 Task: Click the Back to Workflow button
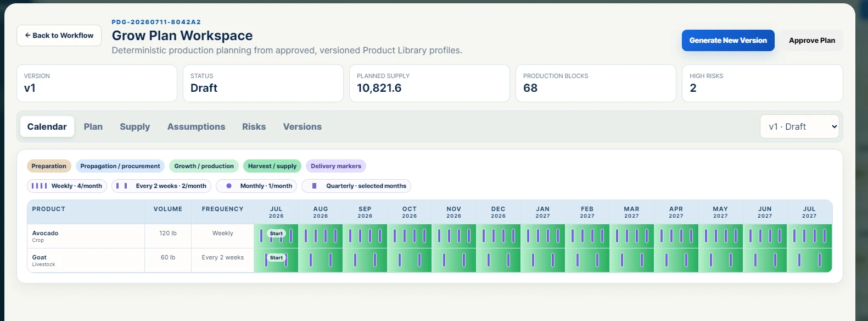[59, 35]
